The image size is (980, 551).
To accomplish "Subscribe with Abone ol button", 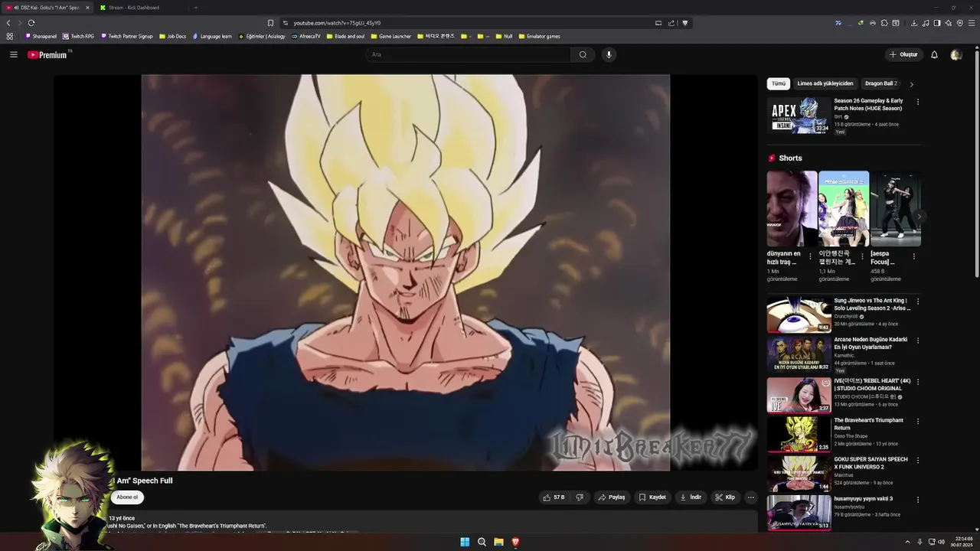I will (127, 497).
